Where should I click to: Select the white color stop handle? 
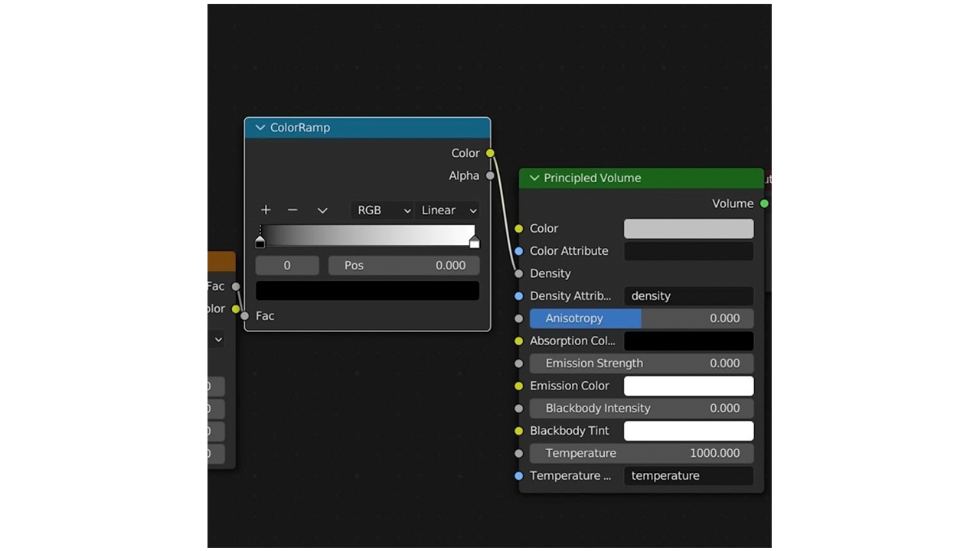point(475,243)
